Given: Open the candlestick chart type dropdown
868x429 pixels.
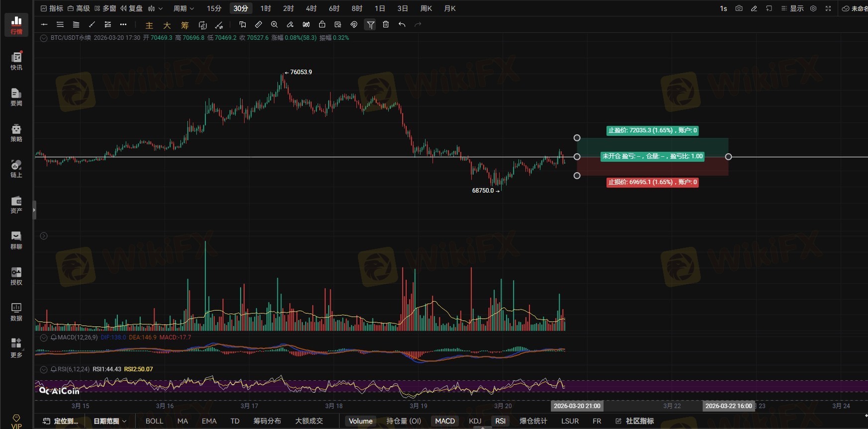Looking at the screenshot, I should pyautogui.click(x=155, y=8).
